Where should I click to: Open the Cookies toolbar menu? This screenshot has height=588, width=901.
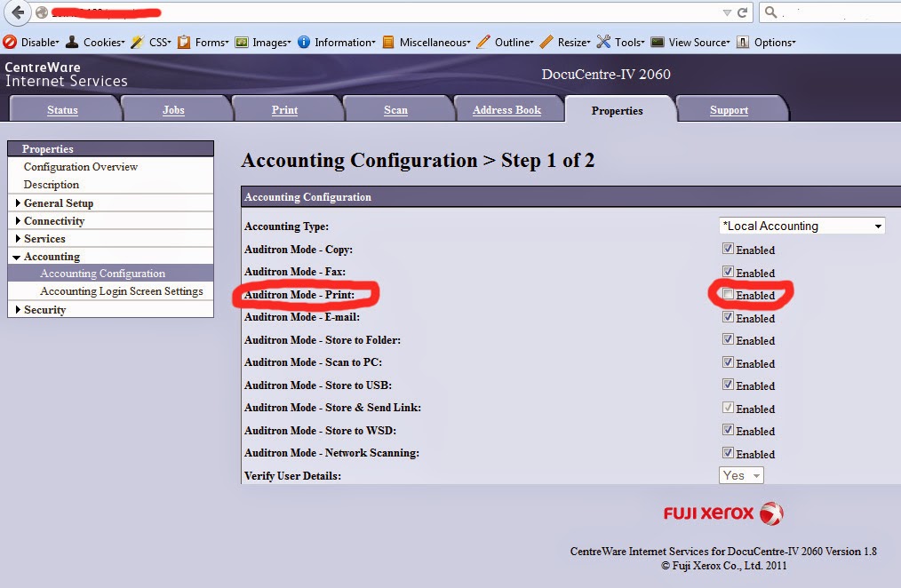click(x=95, y=42)
